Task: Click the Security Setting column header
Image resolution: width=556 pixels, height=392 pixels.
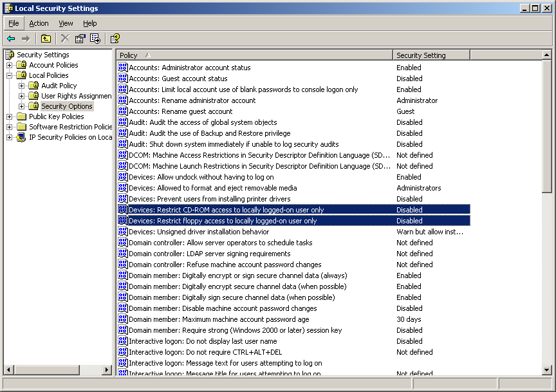Action: 430,55
